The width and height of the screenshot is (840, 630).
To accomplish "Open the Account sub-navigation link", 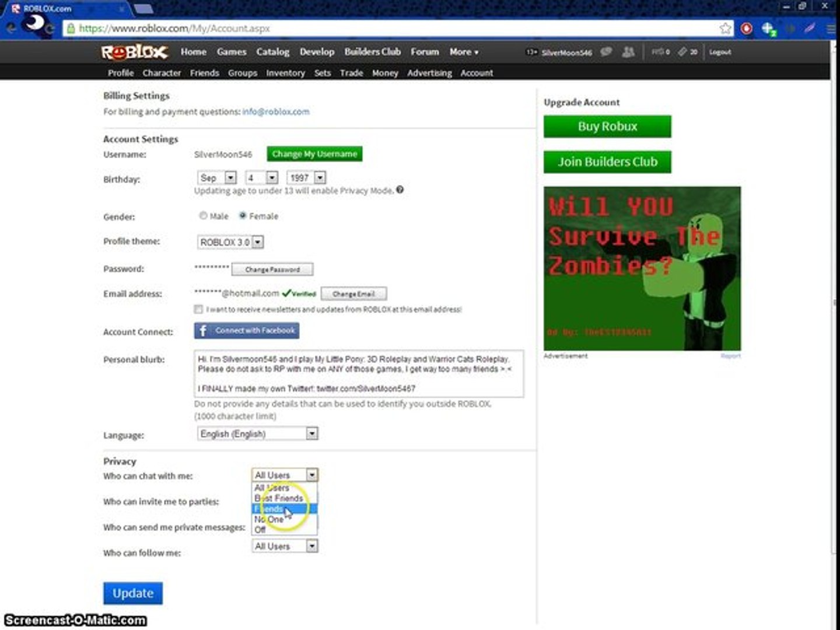I will click(477, 73).
